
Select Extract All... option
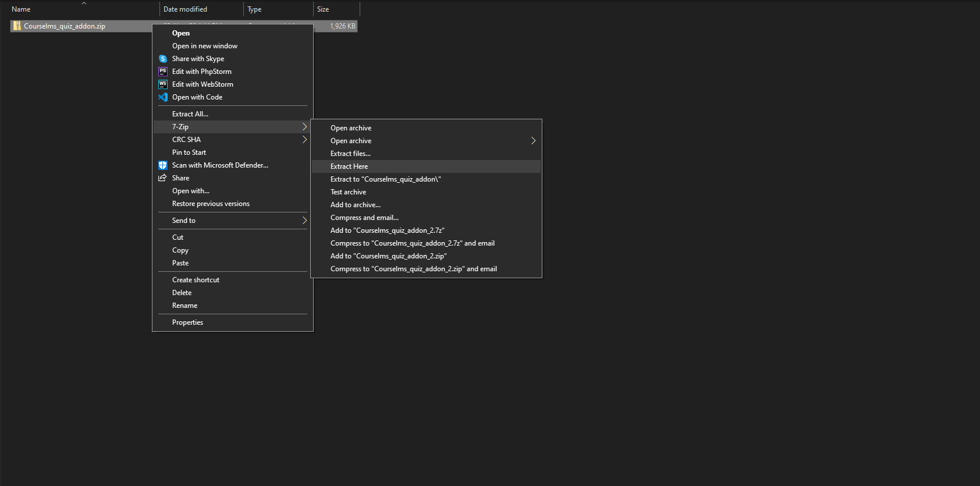click(233, 114)
